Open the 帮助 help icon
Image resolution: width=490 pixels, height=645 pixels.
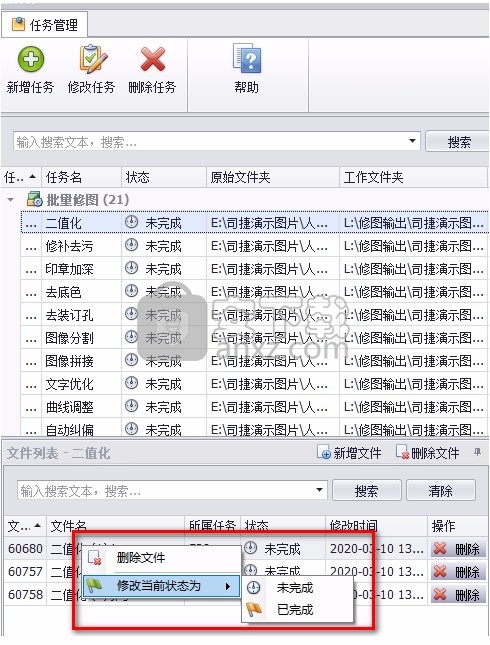pyautogui.click(x=246, y=58)
